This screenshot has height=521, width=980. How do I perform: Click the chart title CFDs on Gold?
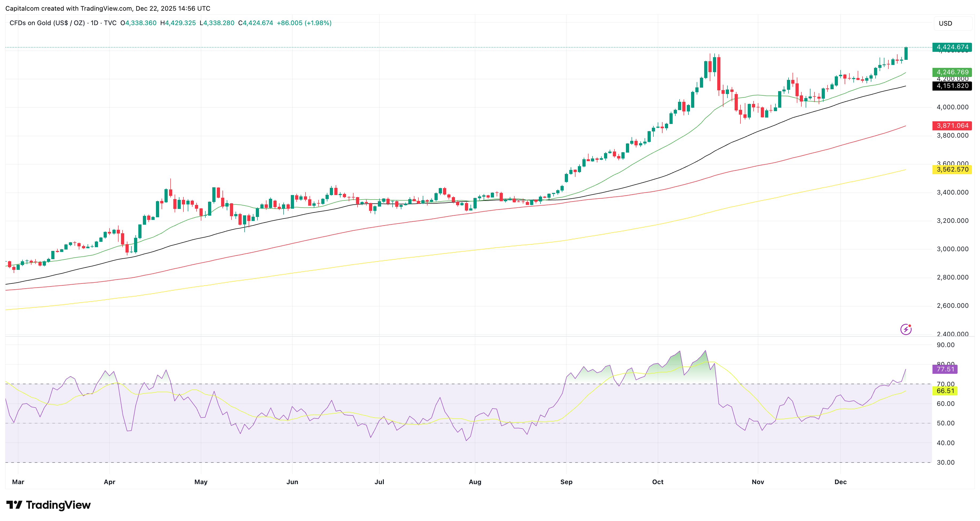47,23
